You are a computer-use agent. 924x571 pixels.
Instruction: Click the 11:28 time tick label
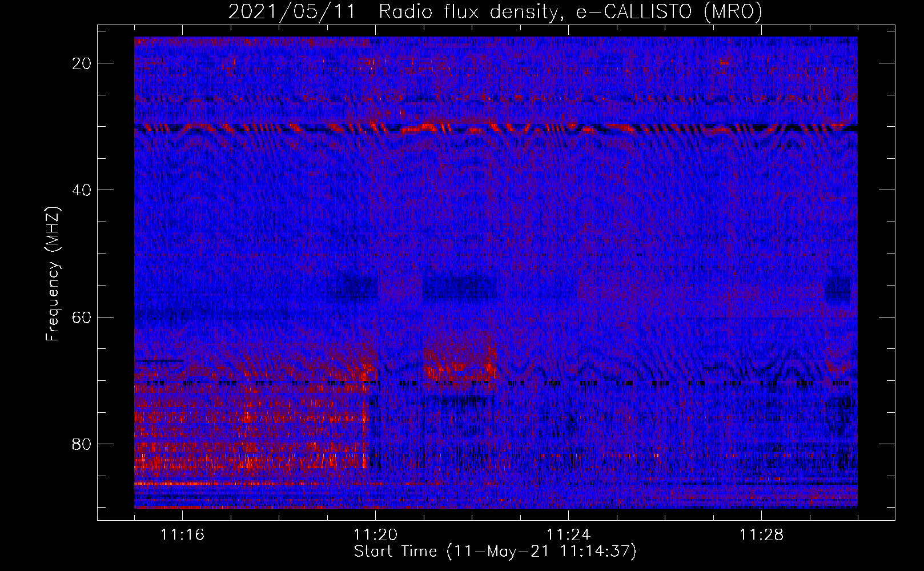[761, 534]
